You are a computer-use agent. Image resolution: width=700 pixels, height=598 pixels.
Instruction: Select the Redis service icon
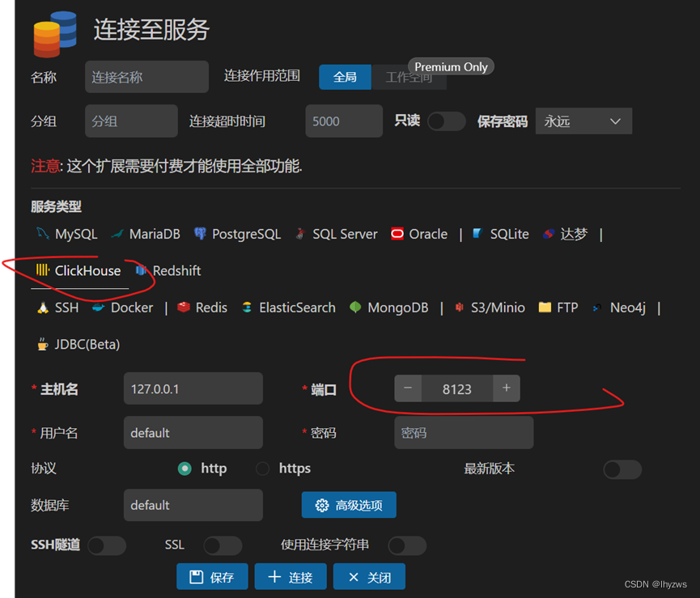pos(184,307)
